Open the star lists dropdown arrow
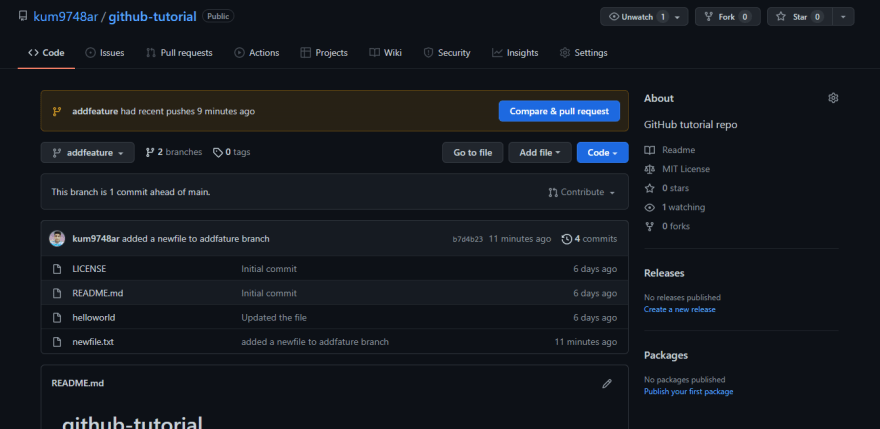Screen dimensions: 880x429 pos(843,17)
